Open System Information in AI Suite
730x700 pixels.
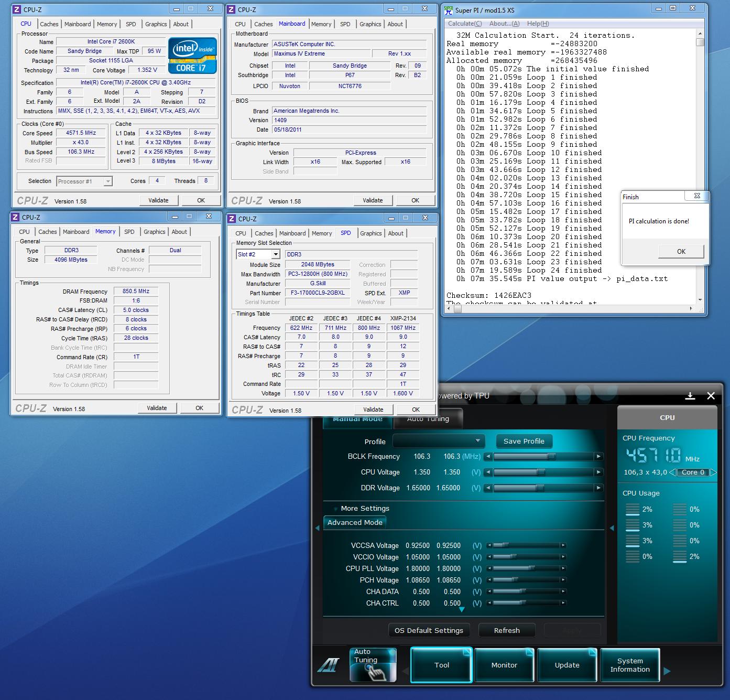pos(630,665)
